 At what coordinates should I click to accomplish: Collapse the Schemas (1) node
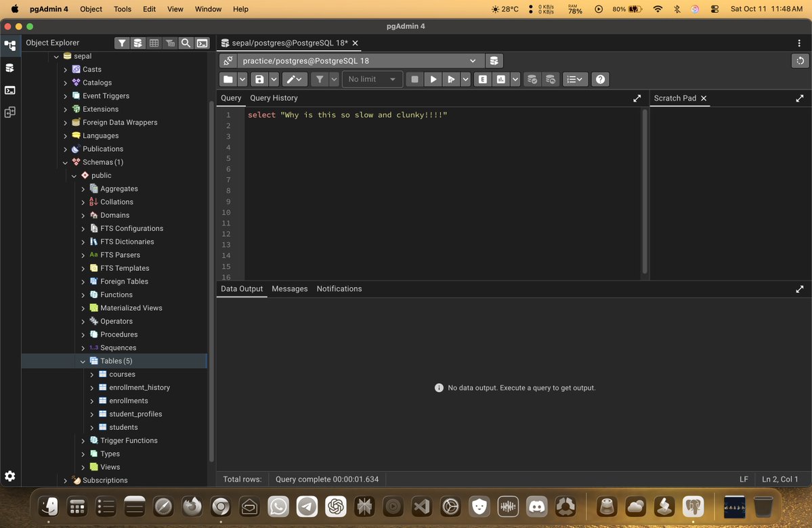[65, 162]
